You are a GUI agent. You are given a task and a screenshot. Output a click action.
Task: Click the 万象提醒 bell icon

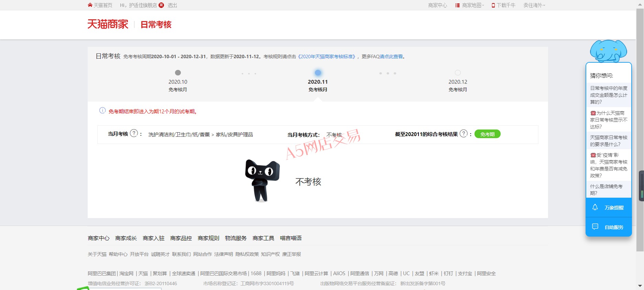(x=595, y=207)
